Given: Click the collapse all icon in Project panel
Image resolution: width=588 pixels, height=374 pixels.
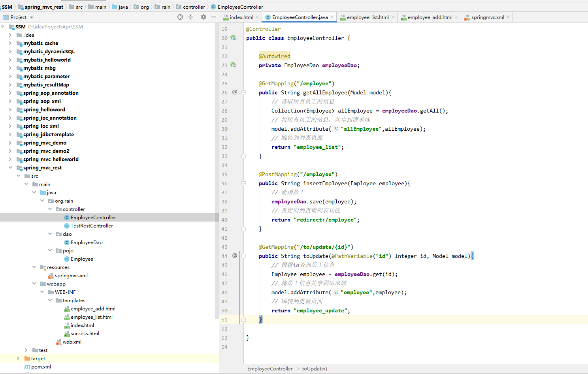Looking at the screenshot, I should [x=190, y=17].
